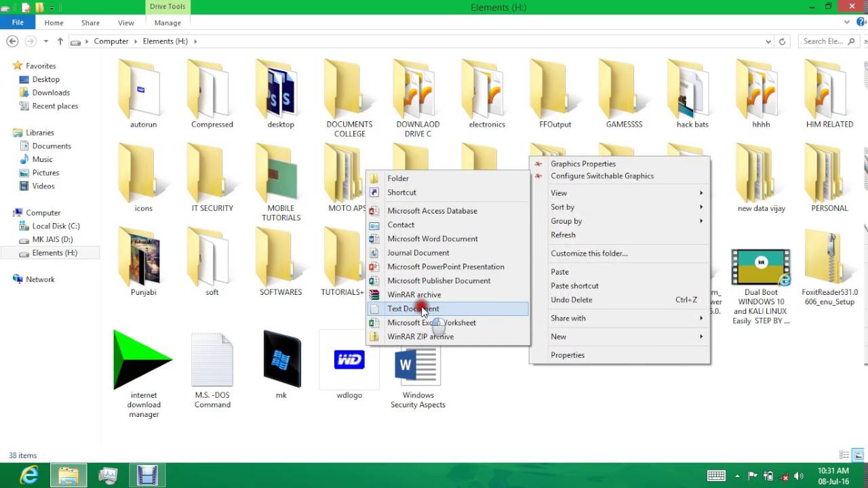Expand the Share with submenu
Image resolution: width=868 pixels, height=488 pixels.
[x=620, y=319]
